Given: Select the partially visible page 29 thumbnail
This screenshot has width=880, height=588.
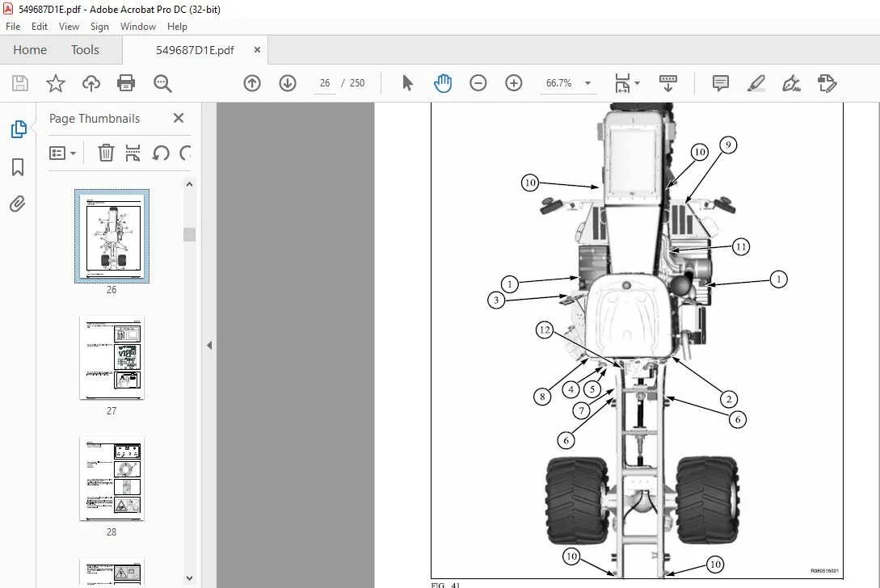Looking at the screenshot, I should 112,571.
